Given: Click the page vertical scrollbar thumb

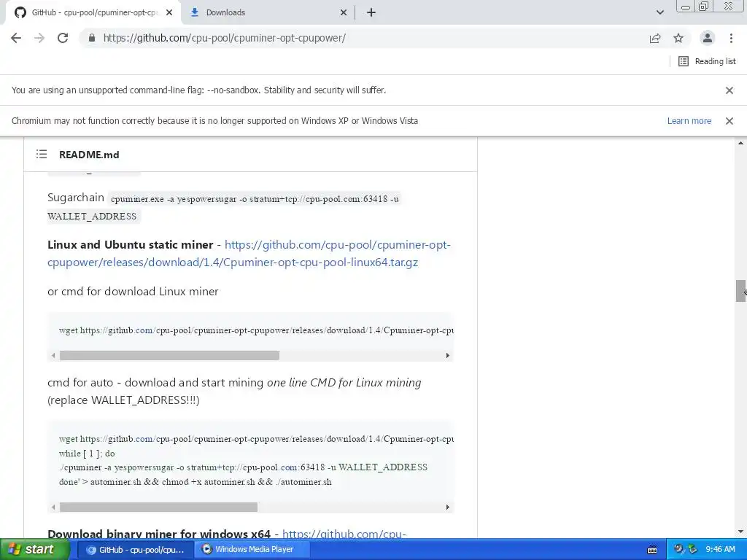Looking at the screenshot, I should click(x=741, y=291).
